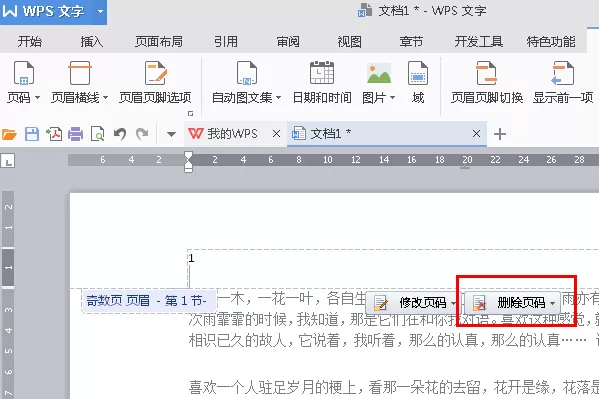599x399 pixels.
Task: Expand the 图片 dropdown arrow
Action: pos(392,97)
